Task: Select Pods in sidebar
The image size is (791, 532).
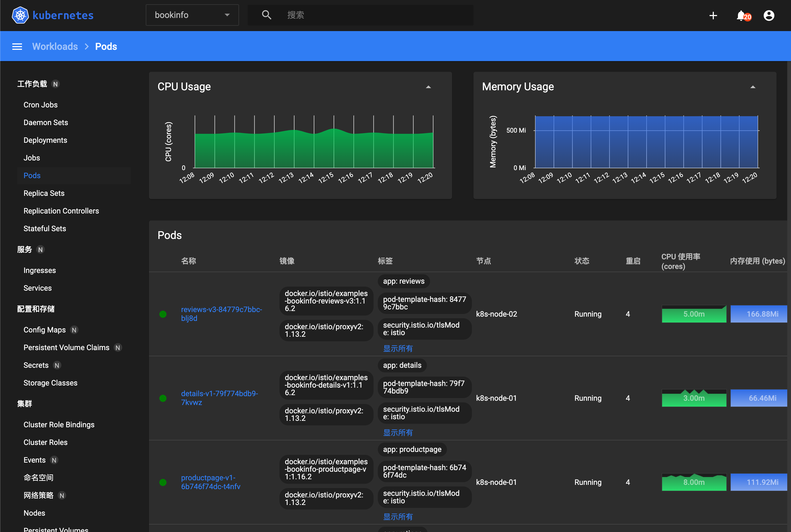Action: pyautogui.click(x=32, y=175)
